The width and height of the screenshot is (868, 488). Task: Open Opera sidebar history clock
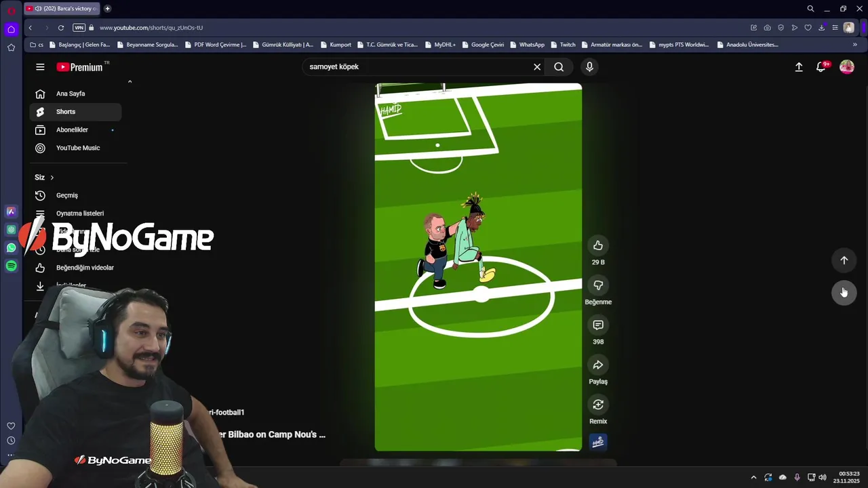click(x=11, y=441)
